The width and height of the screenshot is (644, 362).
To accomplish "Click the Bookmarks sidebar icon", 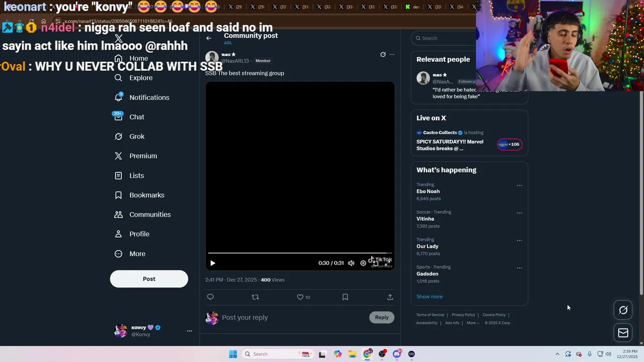I will [x=118, y=195].
